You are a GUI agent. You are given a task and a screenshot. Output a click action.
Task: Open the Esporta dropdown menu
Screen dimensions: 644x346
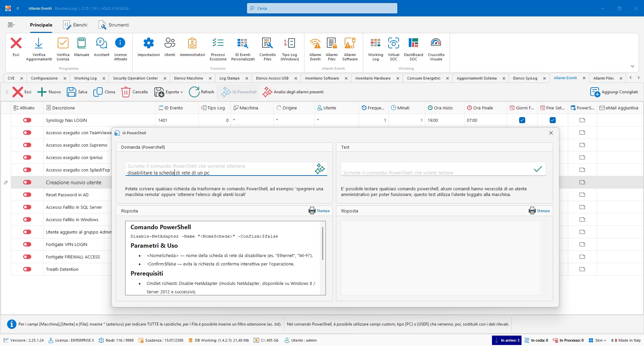[169, 92]
